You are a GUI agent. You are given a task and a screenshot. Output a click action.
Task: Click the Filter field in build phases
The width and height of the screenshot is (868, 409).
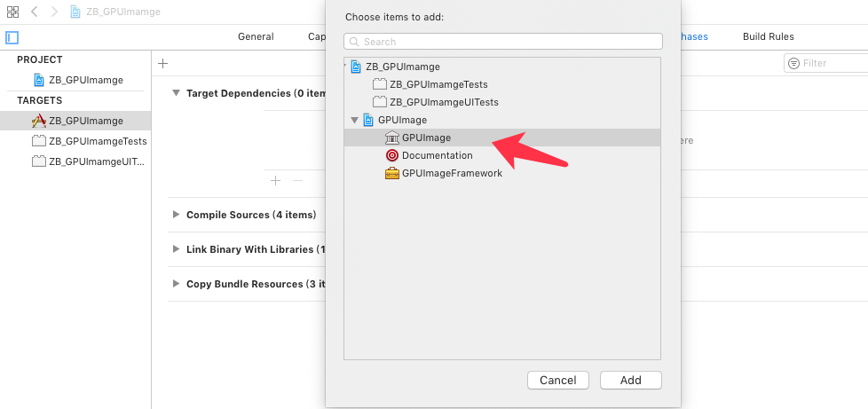click(826, 63)
